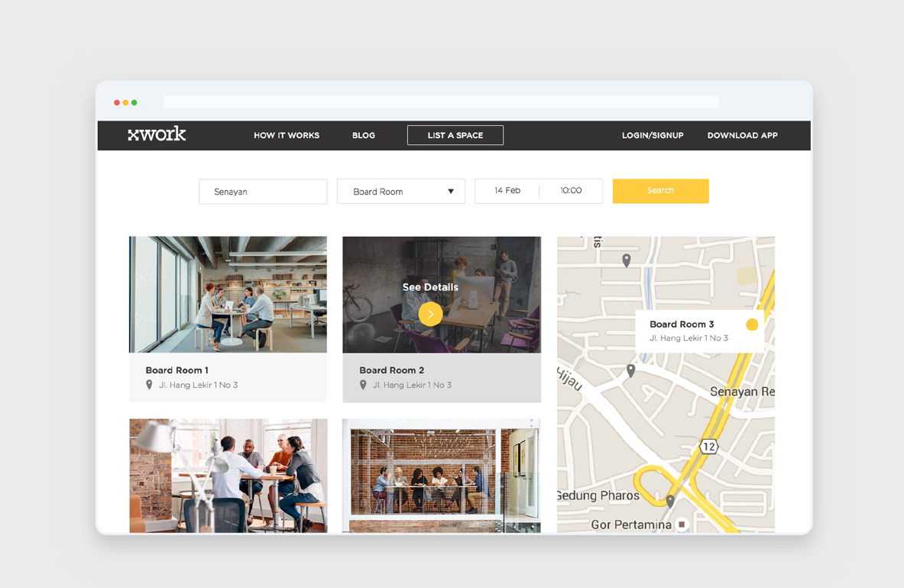Open LOGIN/SIGNUP

click(x=653, y=135)
